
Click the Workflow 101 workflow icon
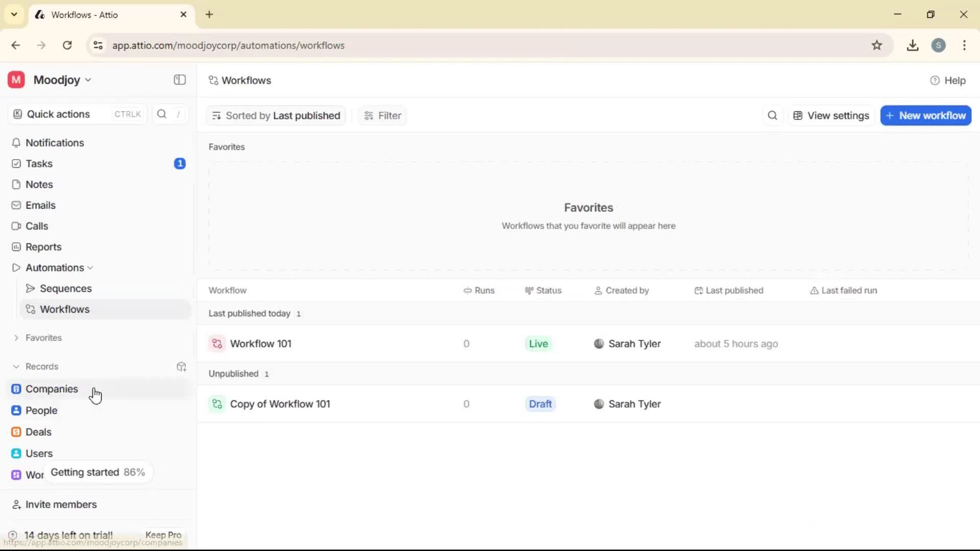click(216, 343)
